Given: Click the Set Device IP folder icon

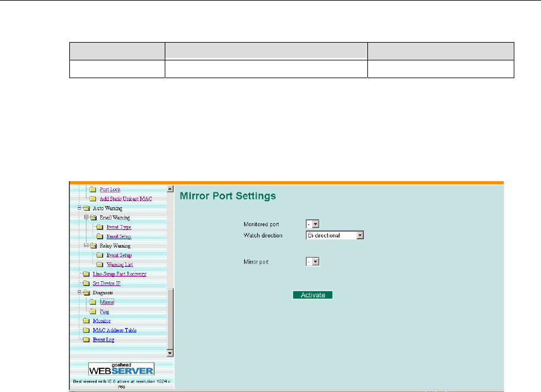Looking at the screenshot, I should (x=87, y=283).
